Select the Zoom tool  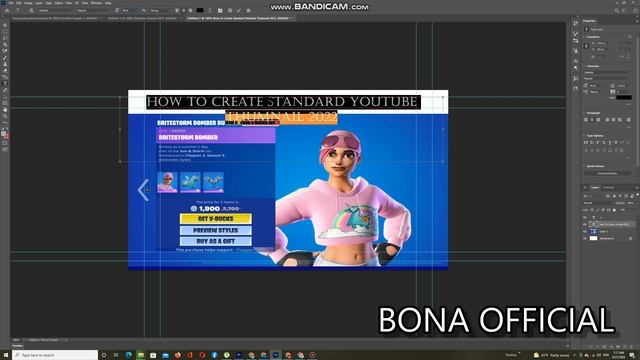pos(5,116)
